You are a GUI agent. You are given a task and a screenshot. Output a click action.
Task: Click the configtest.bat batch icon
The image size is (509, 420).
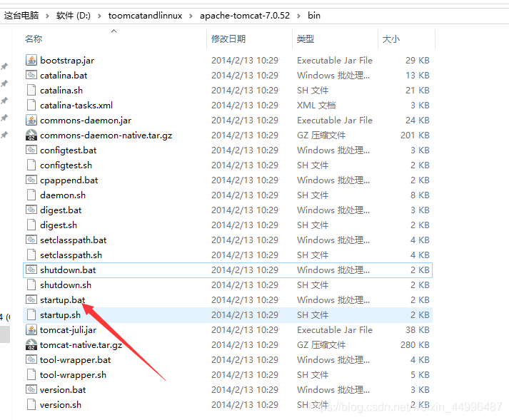click(31, 150)
